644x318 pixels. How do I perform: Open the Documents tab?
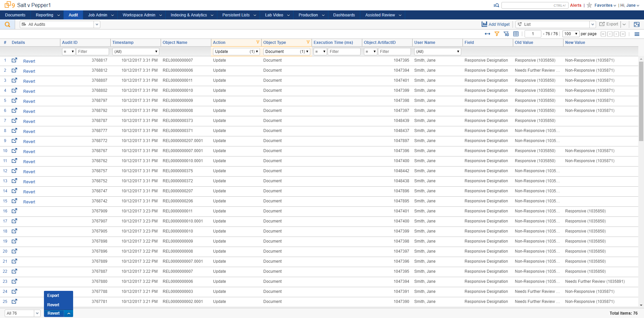15,15
